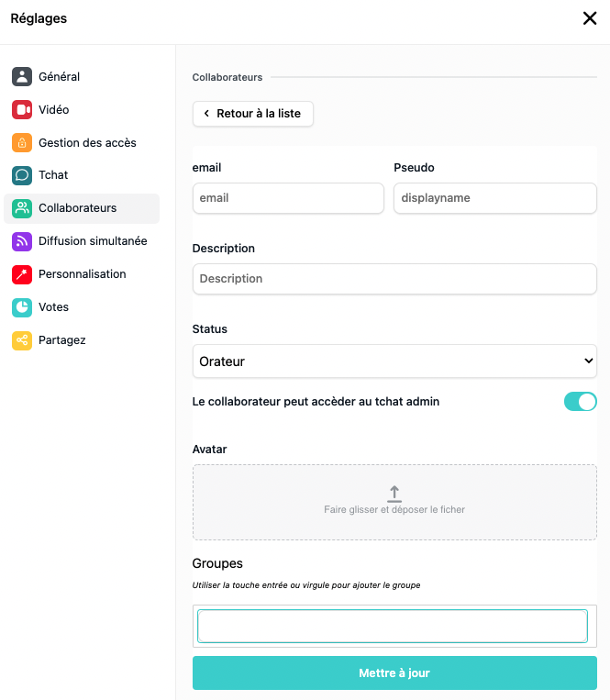610x700 pixels.
Task: Click the yellow Partagez share icon
Action: (22, 340)
